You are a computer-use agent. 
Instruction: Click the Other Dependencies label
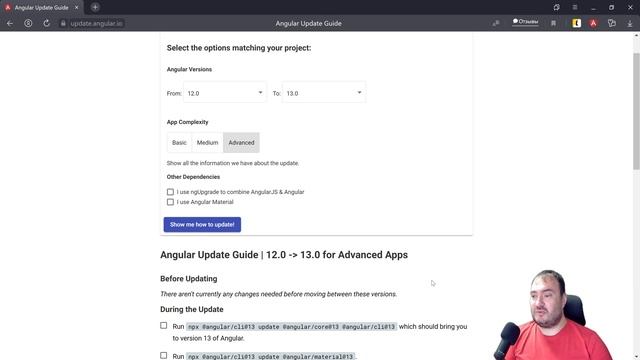(x=193, y=177)
